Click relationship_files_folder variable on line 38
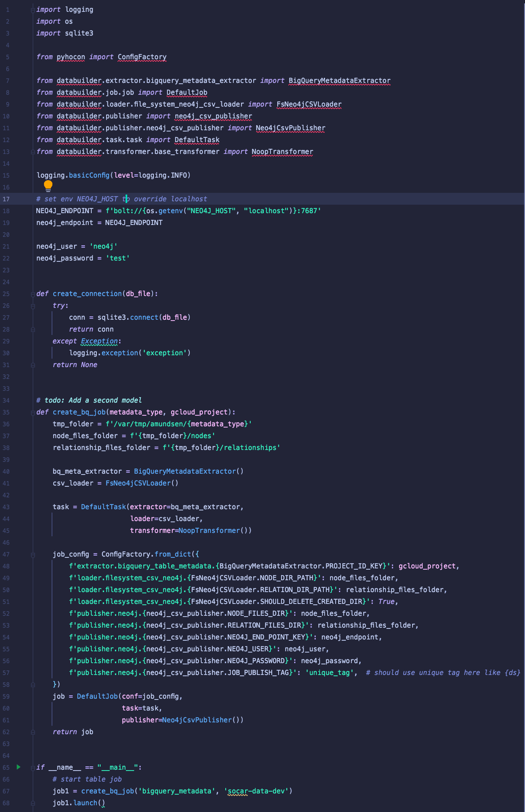The width and height of the screenshot is (525, 812). click(101, 447)
